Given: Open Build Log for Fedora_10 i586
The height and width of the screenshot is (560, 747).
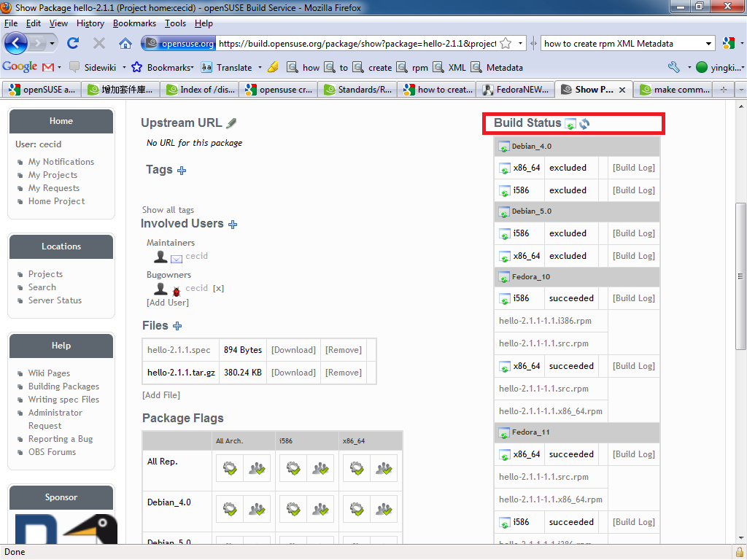Looking at the screenshot, I should pos(633,298).
